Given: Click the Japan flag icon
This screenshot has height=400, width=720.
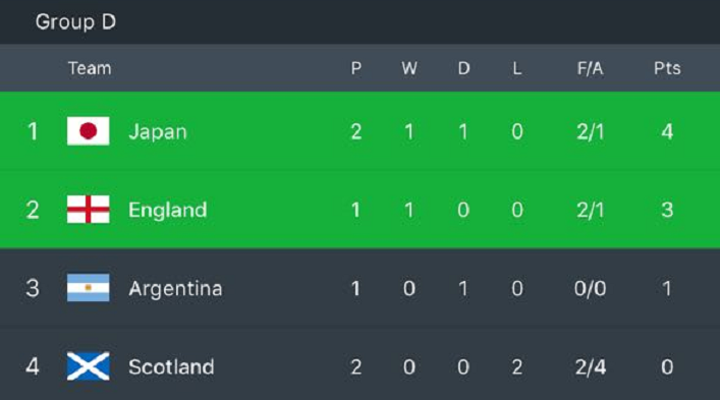Looking at the screenshot, I should click(x=88, y=131).
